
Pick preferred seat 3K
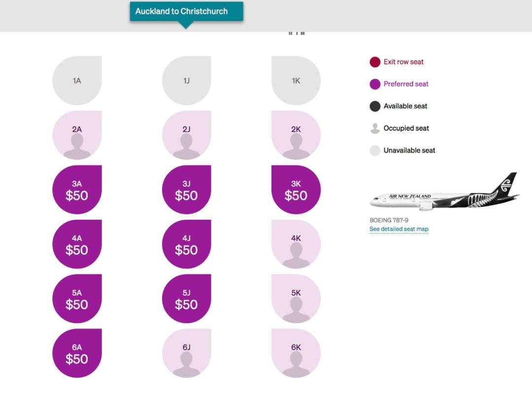[x=296, y=190]
